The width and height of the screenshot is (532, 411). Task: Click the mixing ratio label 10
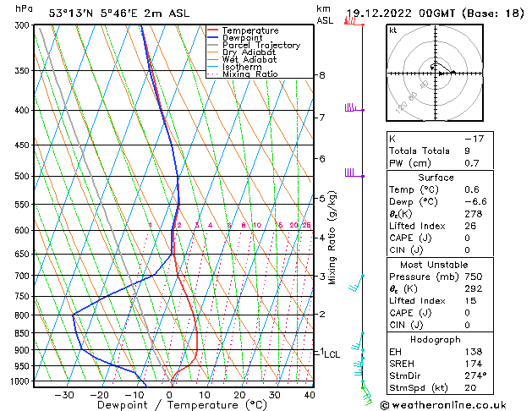(257, 225)
